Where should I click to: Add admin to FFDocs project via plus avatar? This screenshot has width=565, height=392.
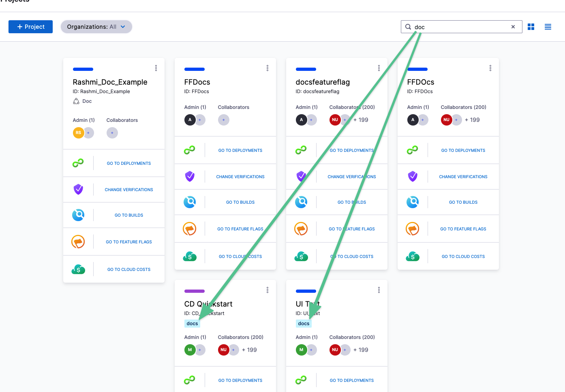(x=200, y=120)
